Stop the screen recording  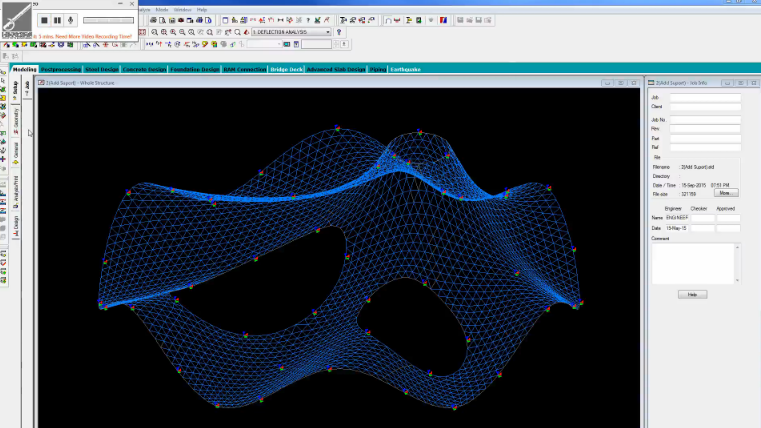pyautogui.click(x=44, y=19)
